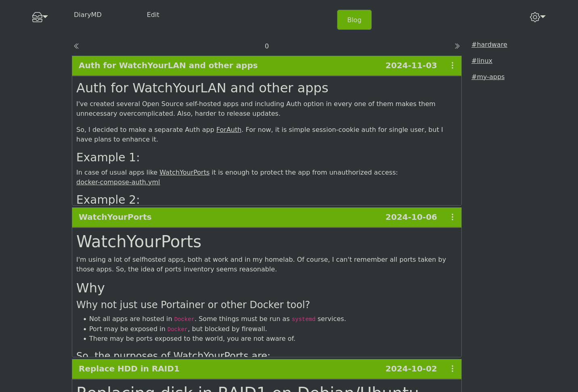Open options menu for Auth for WatchYourLAN post

click(x=452, y=65)
